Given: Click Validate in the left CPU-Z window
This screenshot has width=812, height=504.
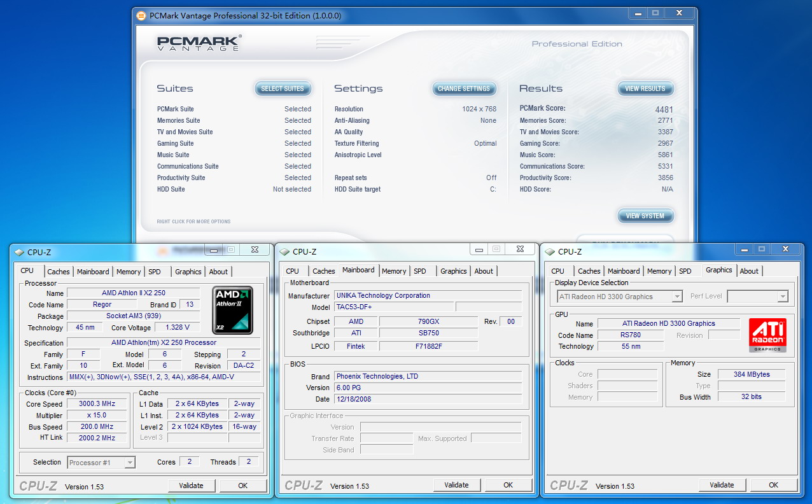Looking at the screenshot, I should point(191,486).
